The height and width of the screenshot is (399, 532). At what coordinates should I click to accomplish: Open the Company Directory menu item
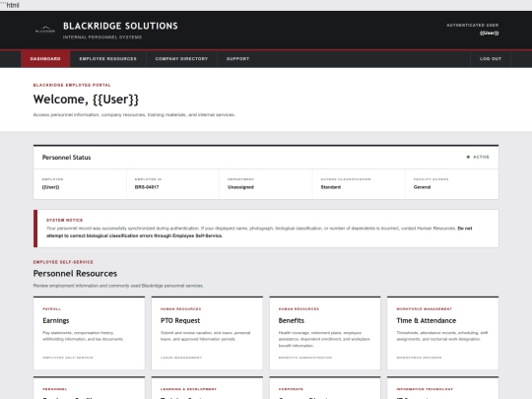(181, 59)
